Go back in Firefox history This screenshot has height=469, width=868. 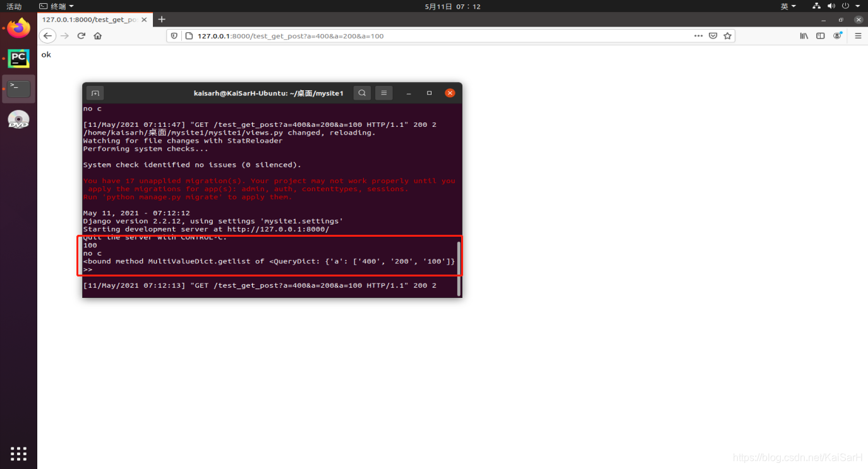(x=47, y=36)
